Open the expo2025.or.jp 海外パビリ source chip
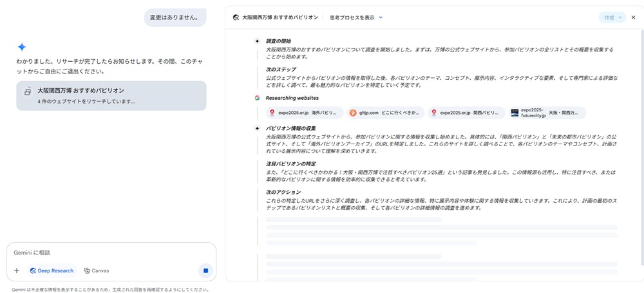 coord(305,113)
